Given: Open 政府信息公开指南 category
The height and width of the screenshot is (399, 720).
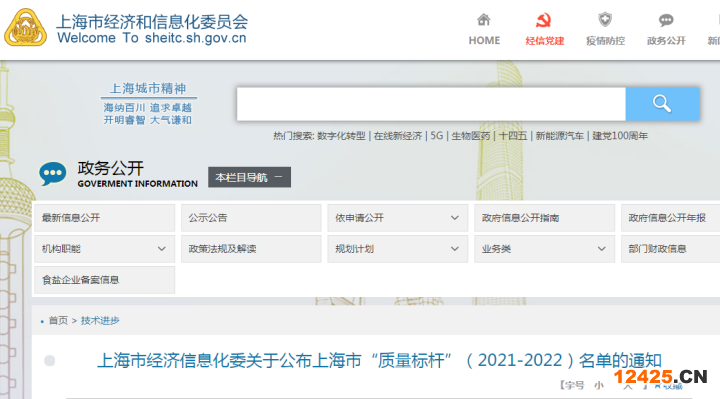Looking at the screenshot, I should pos(545,218).
